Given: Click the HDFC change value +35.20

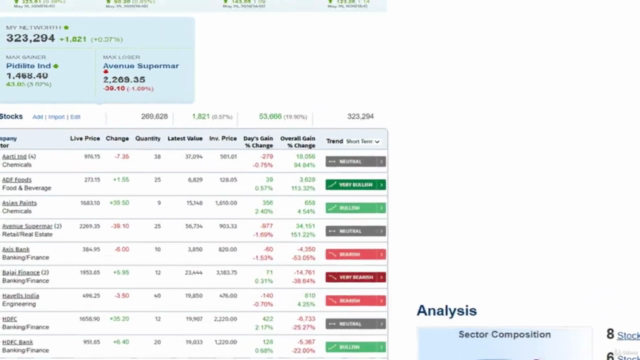Looking at the screenshot, I should (119, 319).
